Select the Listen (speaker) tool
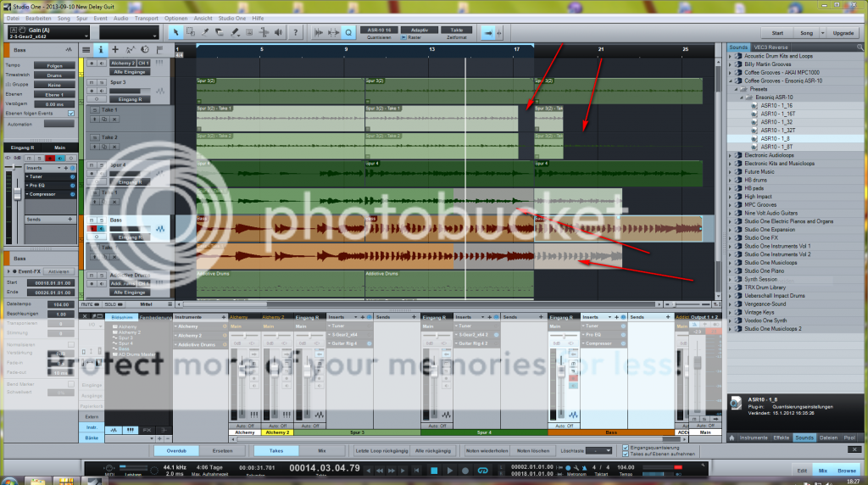This screenshot has width=868, height=485. tap(278, 33)
